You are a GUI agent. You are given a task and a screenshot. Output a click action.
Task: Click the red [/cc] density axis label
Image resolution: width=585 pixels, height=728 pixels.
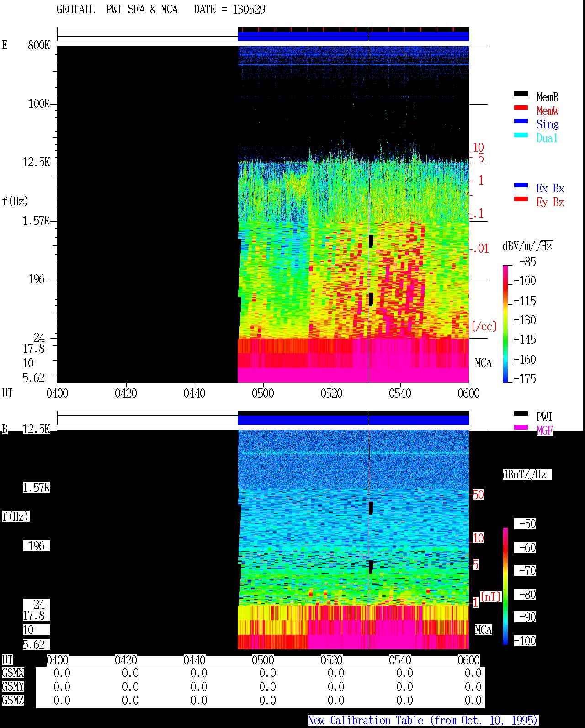coord(484,326)
